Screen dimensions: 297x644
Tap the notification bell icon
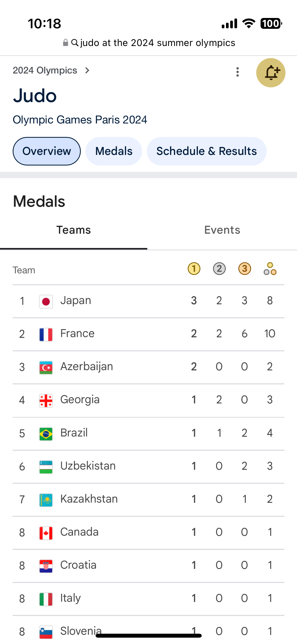[x=271, y=73]
